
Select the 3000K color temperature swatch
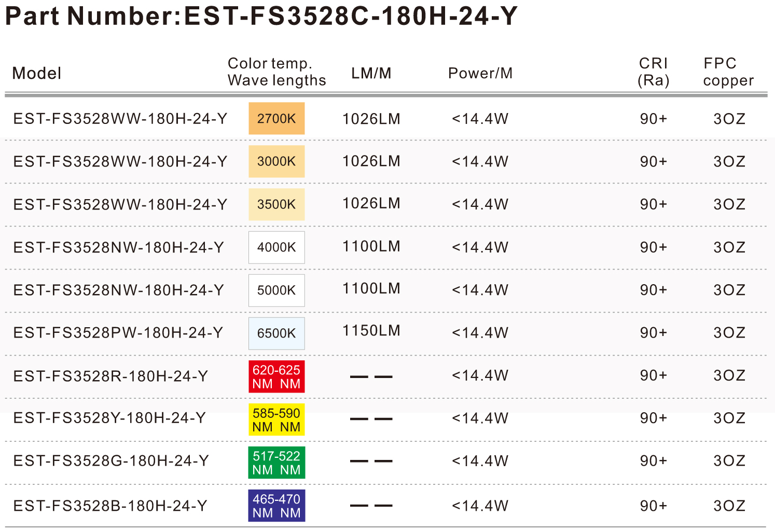(276, 161)
